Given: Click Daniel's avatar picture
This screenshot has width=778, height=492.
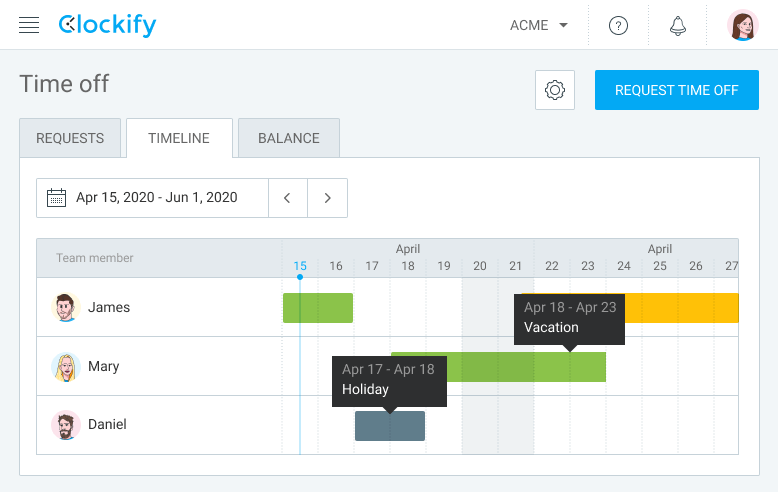Looking at the screenshot, I should pyautogui.click(x=66, y=425).
